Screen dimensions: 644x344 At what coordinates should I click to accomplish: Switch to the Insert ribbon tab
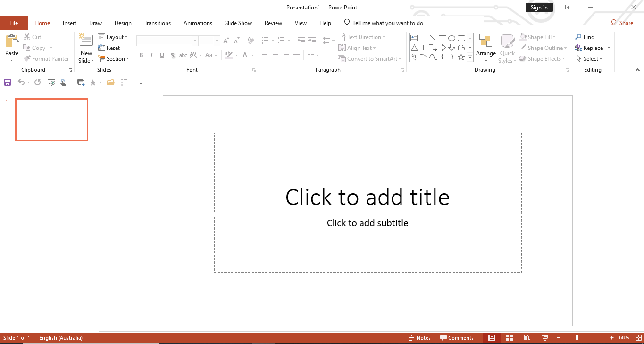click(x=69, y=23)
